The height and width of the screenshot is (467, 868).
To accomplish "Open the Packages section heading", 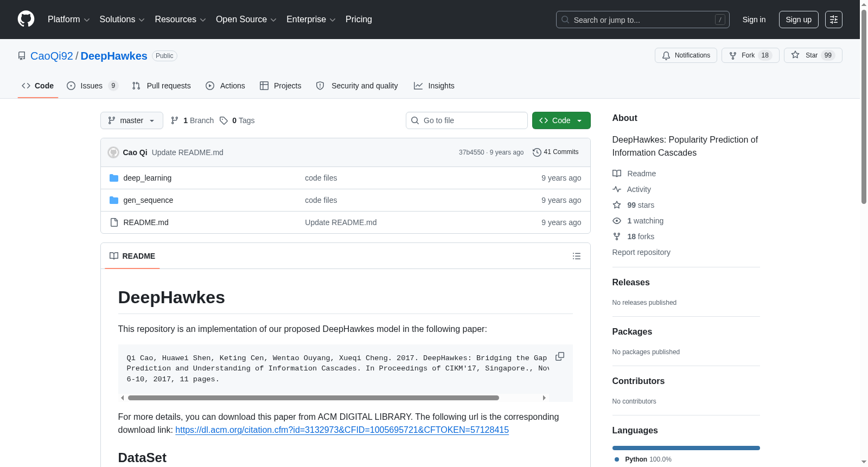I will [x=632, y=332].
